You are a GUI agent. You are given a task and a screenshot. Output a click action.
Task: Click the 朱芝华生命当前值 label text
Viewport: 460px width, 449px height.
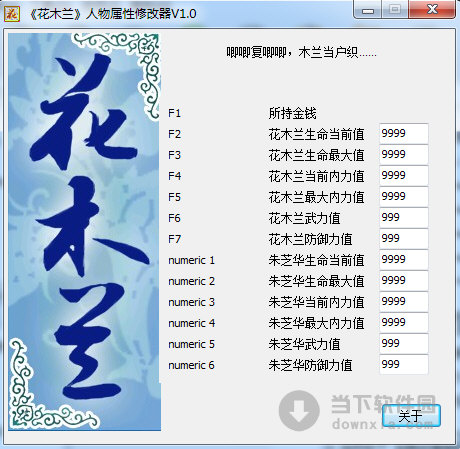[x=316, y=260]
